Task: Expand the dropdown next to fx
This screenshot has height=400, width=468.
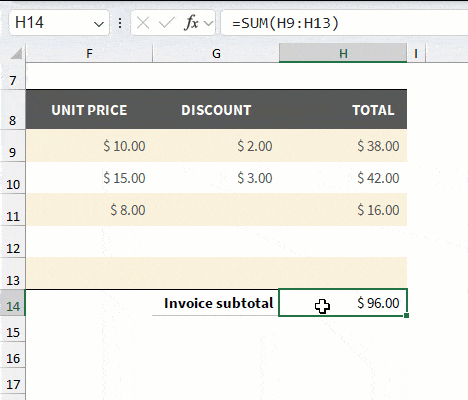Action: (x=209, y=23)
